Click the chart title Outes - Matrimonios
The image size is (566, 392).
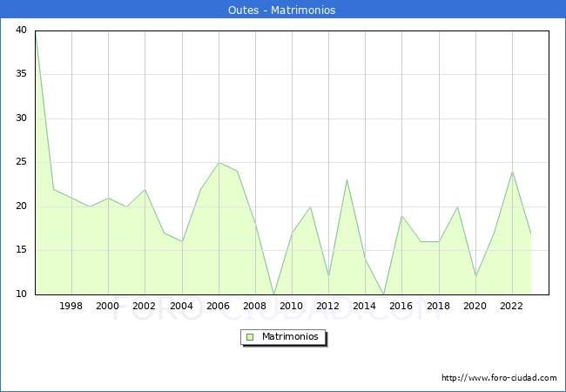282,10
